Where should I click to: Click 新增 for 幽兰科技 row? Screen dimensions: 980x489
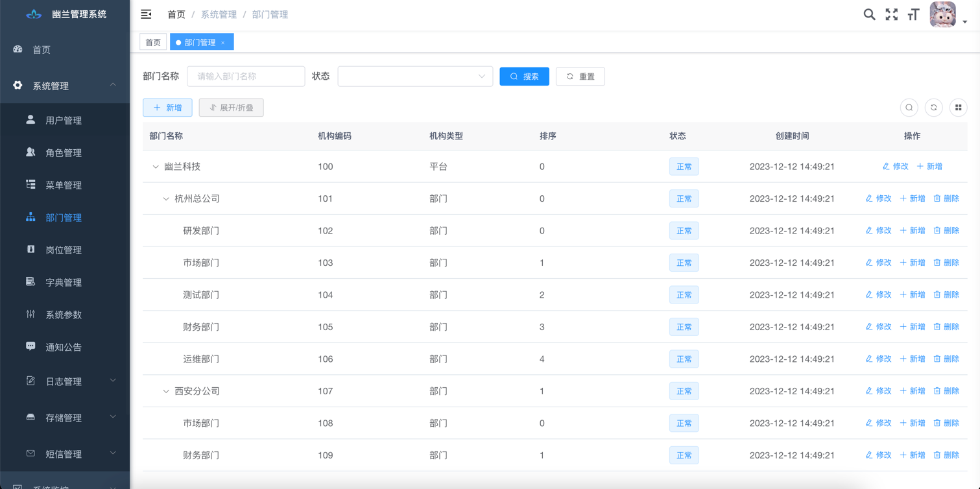[929, 167]
